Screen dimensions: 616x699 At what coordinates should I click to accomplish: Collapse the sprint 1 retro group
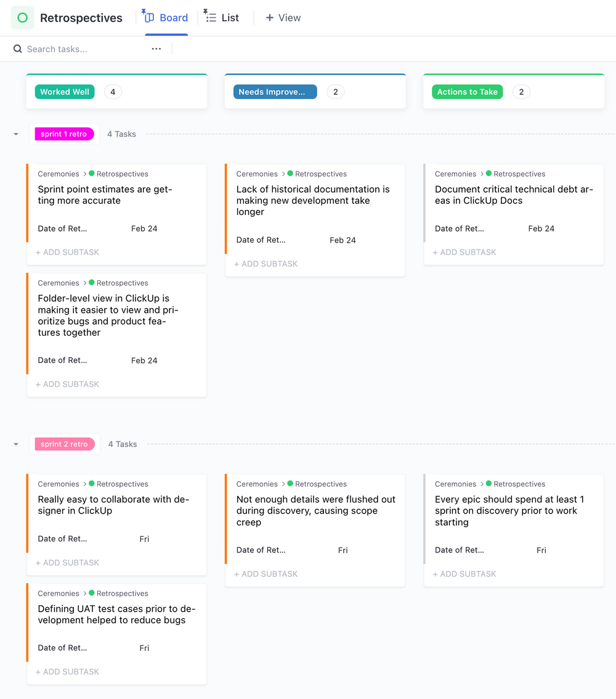[15, 134]
